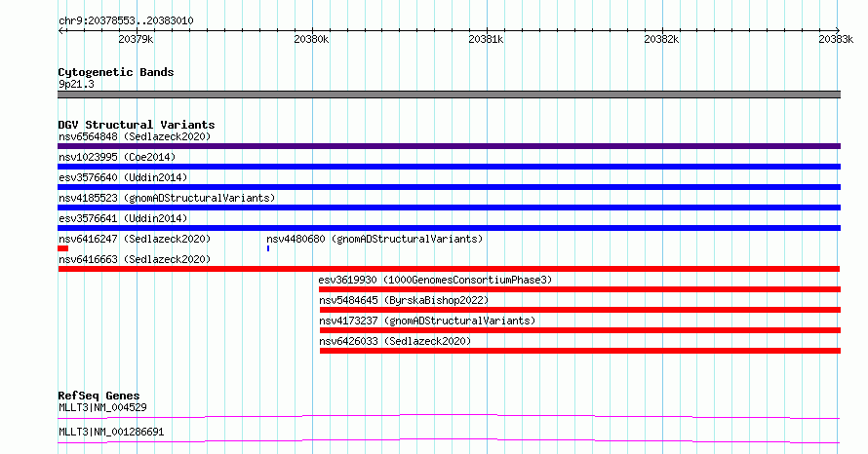The width and height of the screenshot is (868, 454).
Task: Click the purple nsv6564848 variant bar
Action: [x=449, y=146]
